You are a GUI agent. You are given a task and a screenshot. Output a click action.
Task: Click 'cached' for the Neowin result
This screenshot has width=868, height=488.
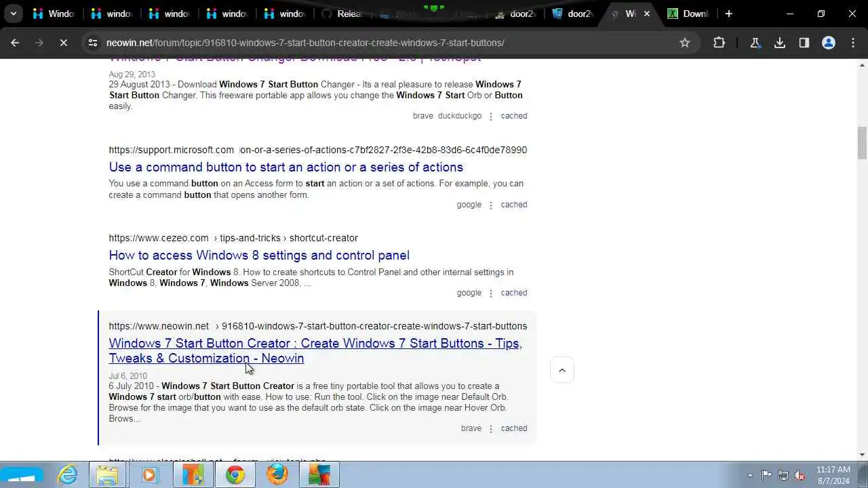[514, 428]
